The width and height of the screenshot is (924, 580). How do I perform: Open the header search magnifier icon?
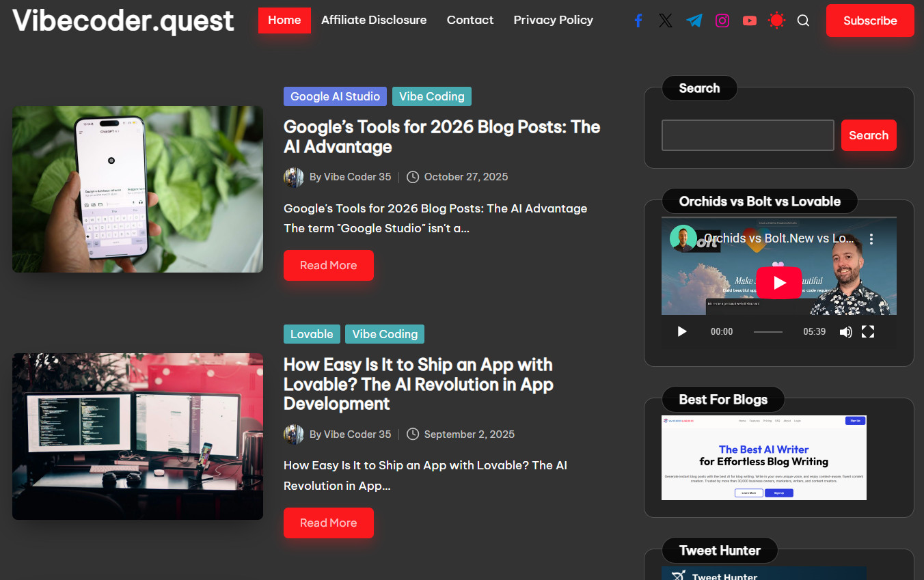(804, 20)
